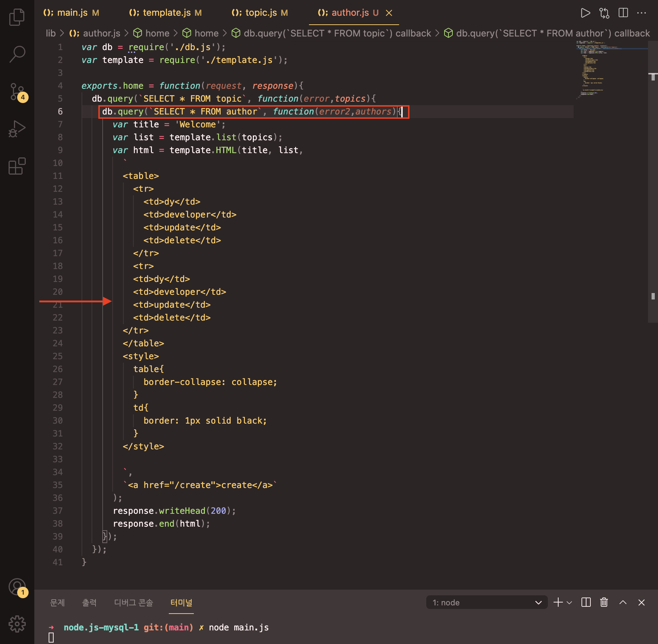This screenshot has height=644, width=658.
Task: Switch to the topic.js tab
Action: pos(260,13)
